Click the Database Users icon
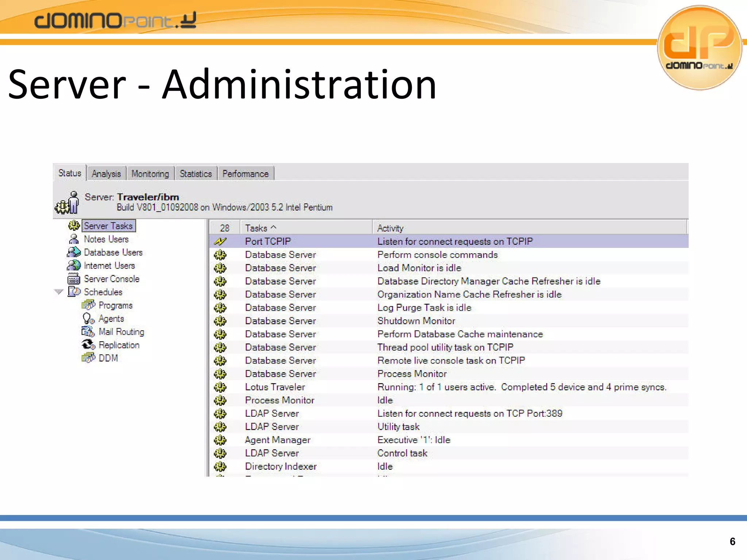 (x=74, y=252)
